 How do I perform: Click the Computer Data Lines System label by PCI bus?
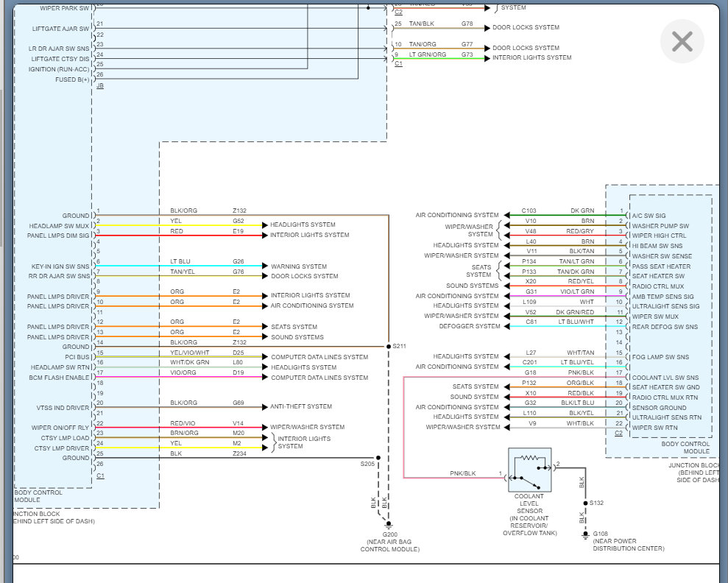coord(319,357)
